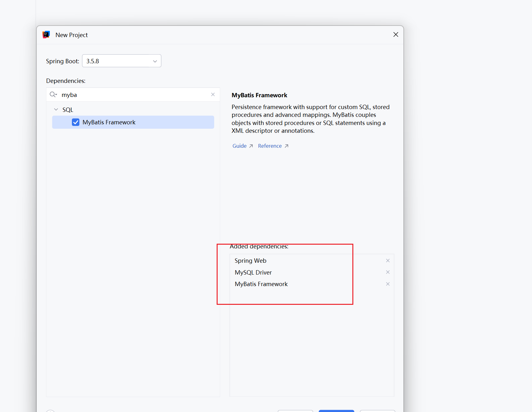Image resolution: width=532 pixels, height=412 pixels.
Task: Remove Spring Web from added dependencies
Action: click(x=388, y=261)
